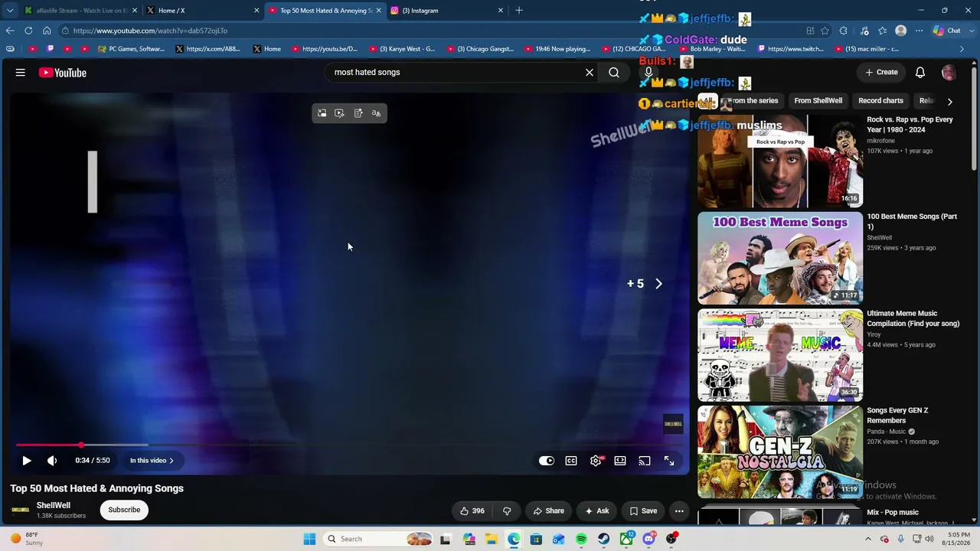Switch to theater mode
Image resolution: width=980 pixels, height=551 pixels.
click(620, 461)
